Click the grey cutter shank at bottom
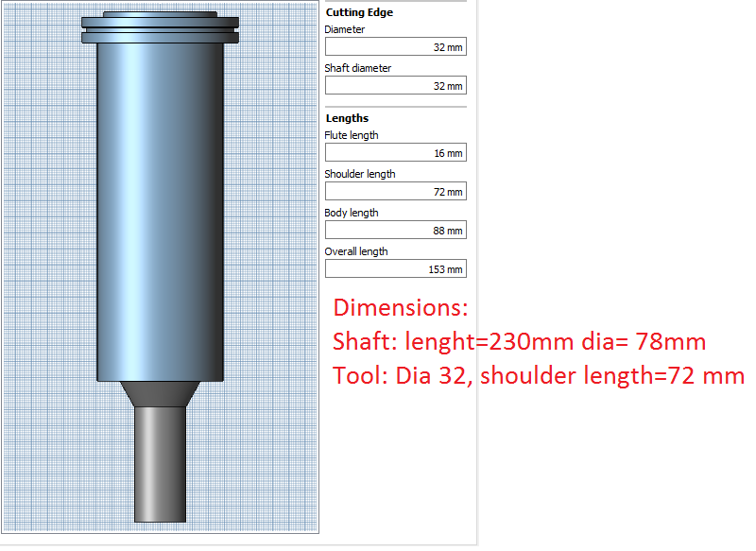Screen dimensions: 756x551 click(160, 463)
